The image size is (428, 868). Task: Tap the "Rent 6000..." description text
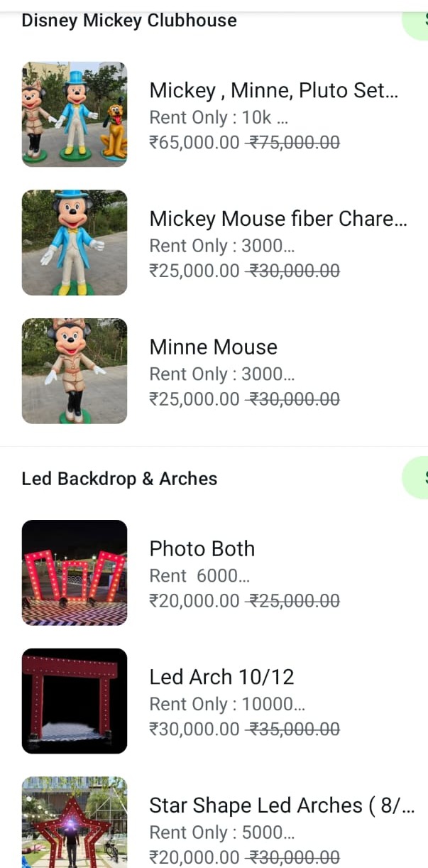199,575
